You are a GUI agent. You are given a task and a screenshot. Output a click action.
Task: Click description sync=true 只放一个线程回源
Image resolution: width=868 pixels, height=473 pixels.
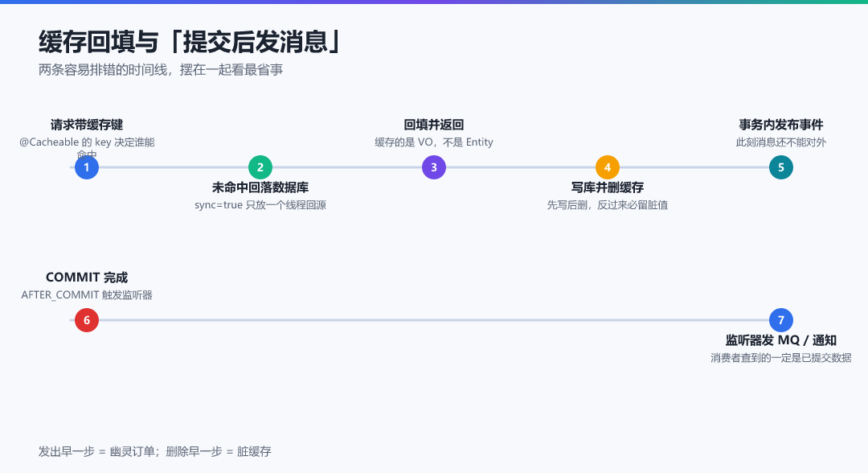point(260,205)
